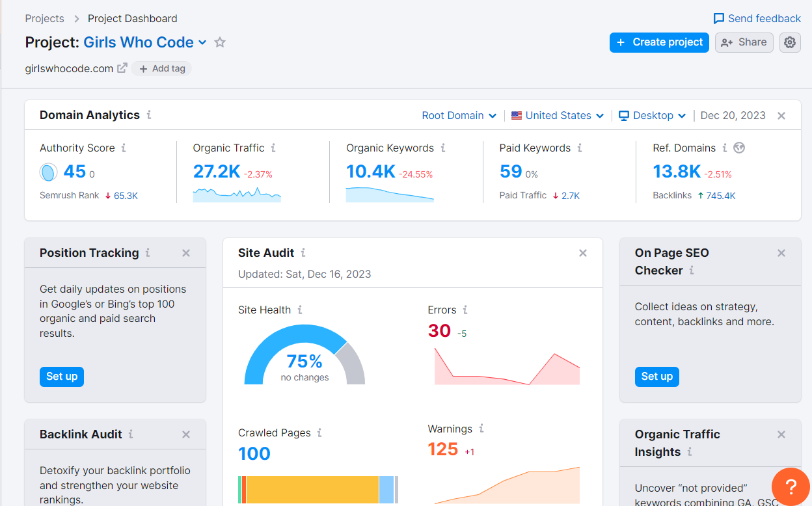
Task: Click the globe icon beside Ref. Domains
Action: [x=738, y=148]
